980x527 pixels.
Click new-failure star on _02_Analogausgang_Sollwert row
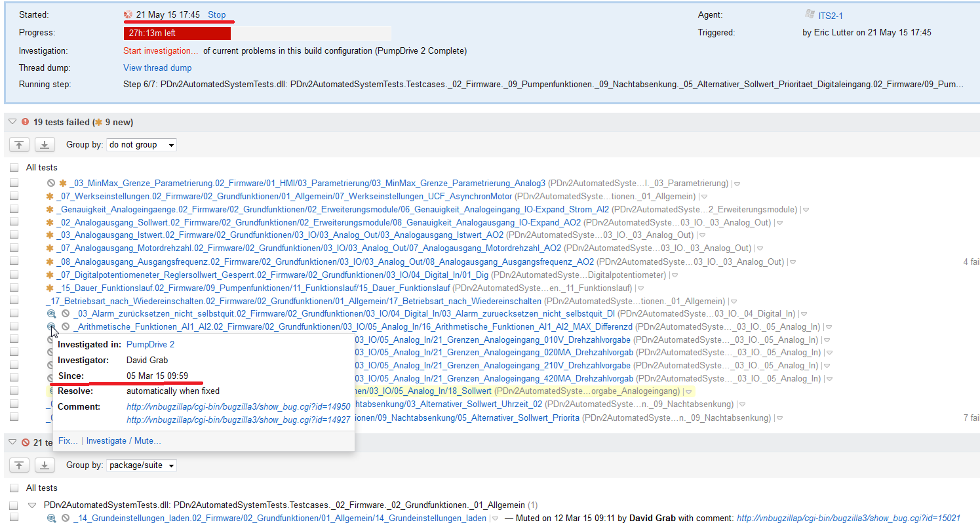click(x=50, y=222)
